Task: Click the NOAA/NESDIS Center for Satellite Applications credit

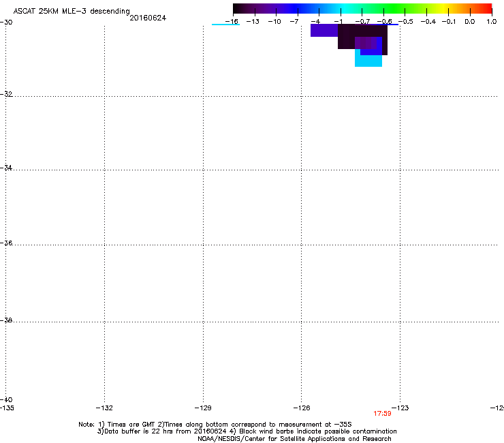Action: pyautogui.click(x=294, y=439)
